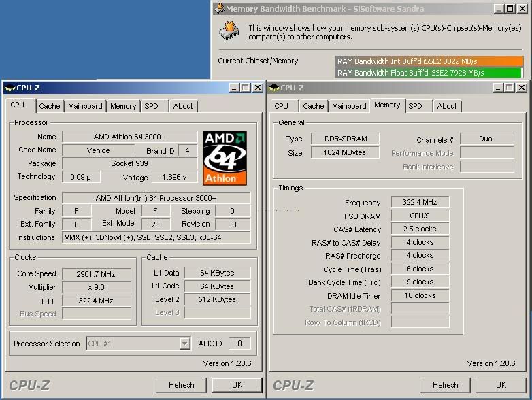Click the Multiplier value x 9.0

[97, 287]
